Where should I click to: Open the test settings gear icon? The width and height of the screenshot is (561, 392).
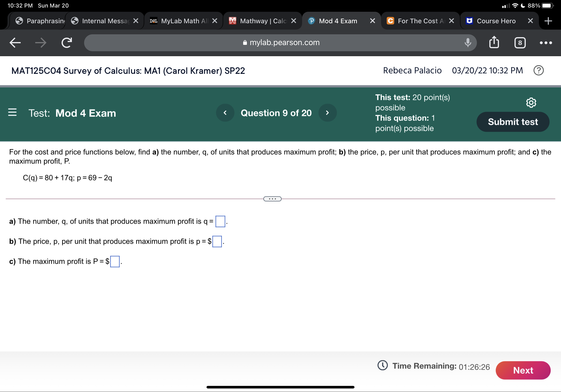531,102
